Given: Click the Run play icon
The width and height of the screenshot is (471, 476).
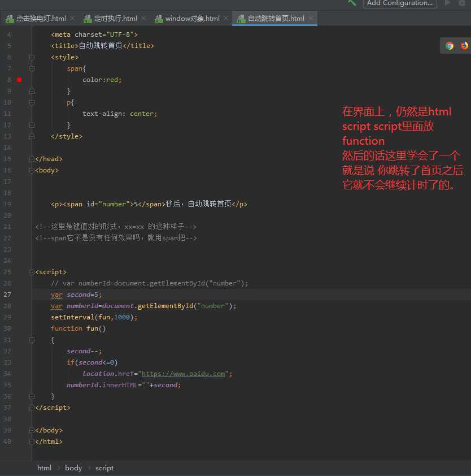Looking at the screenshot, I should [447, 3].
